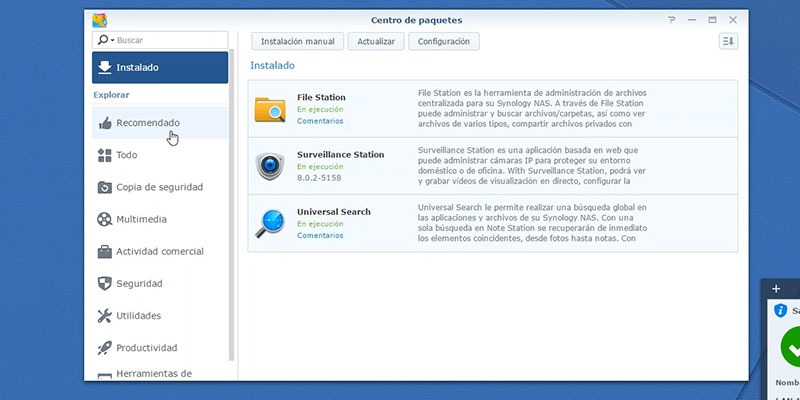Open package Configuración settings

(444, 41)
